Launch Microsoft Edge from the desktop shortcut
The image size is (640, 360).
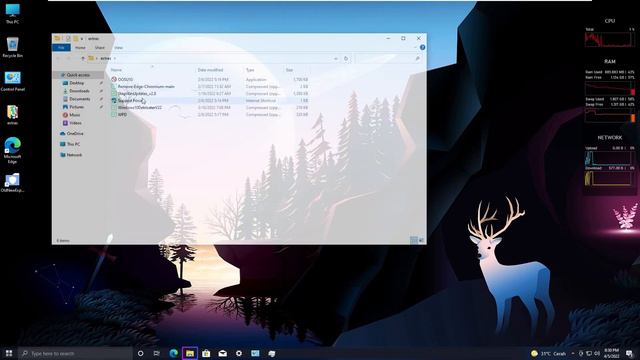click(x=12, y=150)
